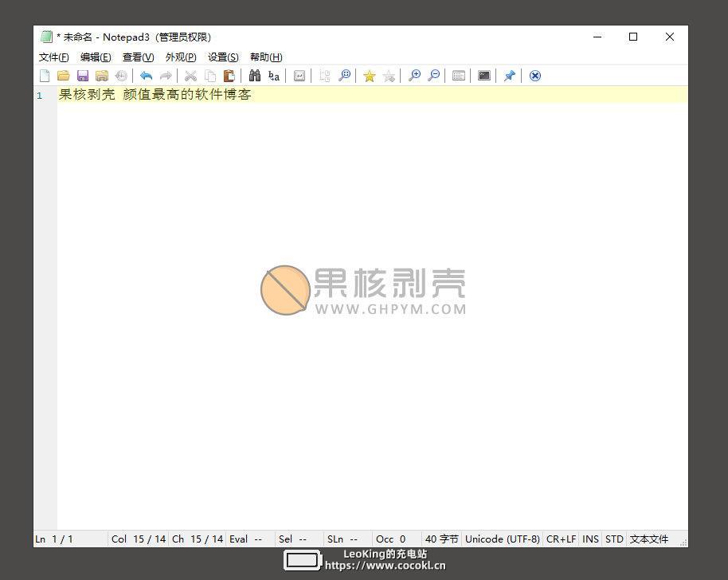Add to favorites with the gold star
Viewport: 728px width, 580px height.
coord(370,76)
